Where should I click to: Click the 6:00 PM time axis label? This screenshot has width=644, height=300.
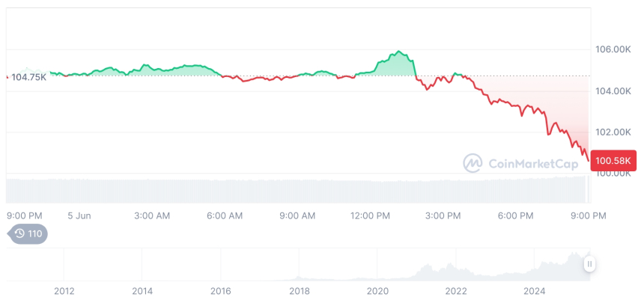(x=515, y=215)
